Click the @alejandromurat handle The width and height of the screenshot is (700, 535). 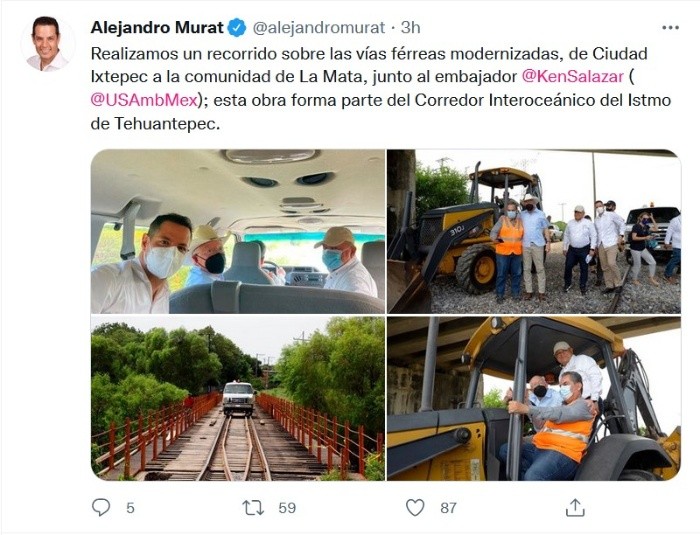(x=319, y=28)
